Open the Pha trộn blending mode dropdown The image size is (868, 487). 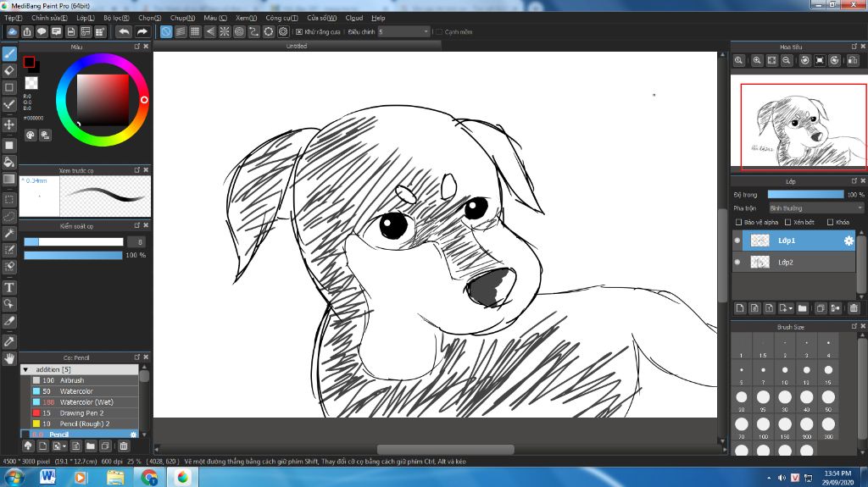816,208
